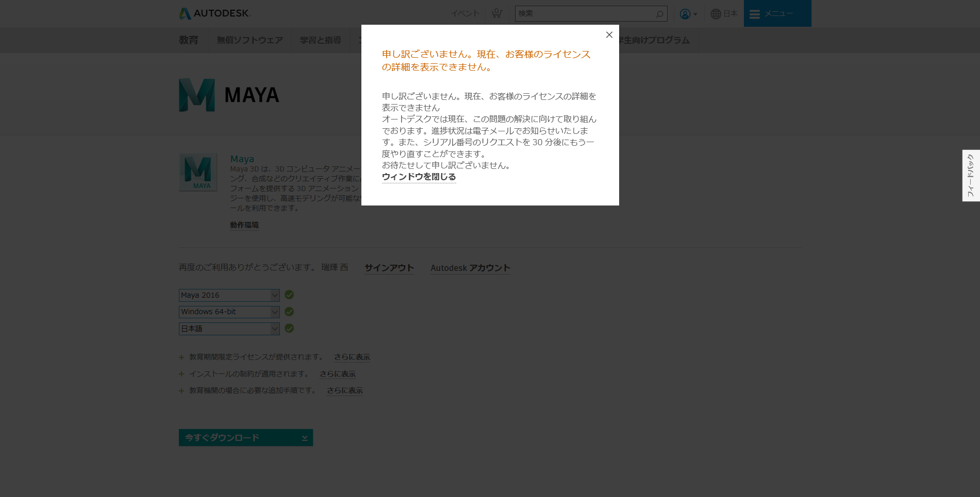Click the ウィンドウを閉じる link in dialog

click(x=419, y=177)
